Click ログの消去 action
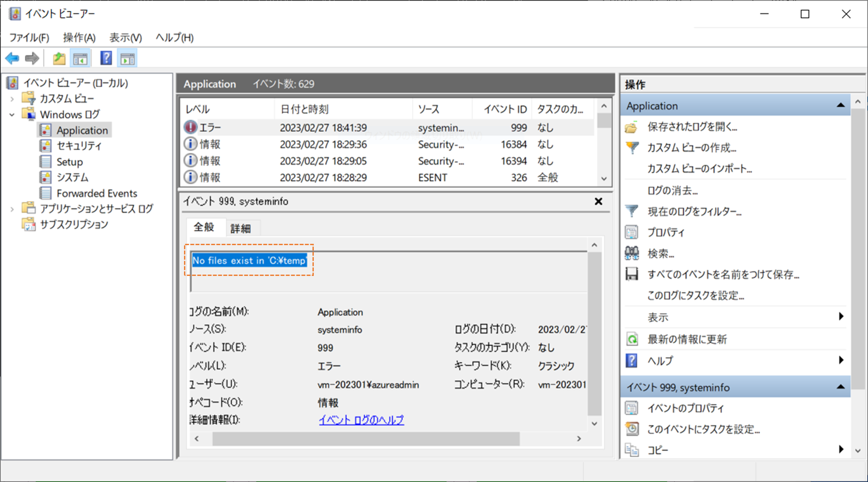Screen dimensions: 868x482 pos(672,190)
